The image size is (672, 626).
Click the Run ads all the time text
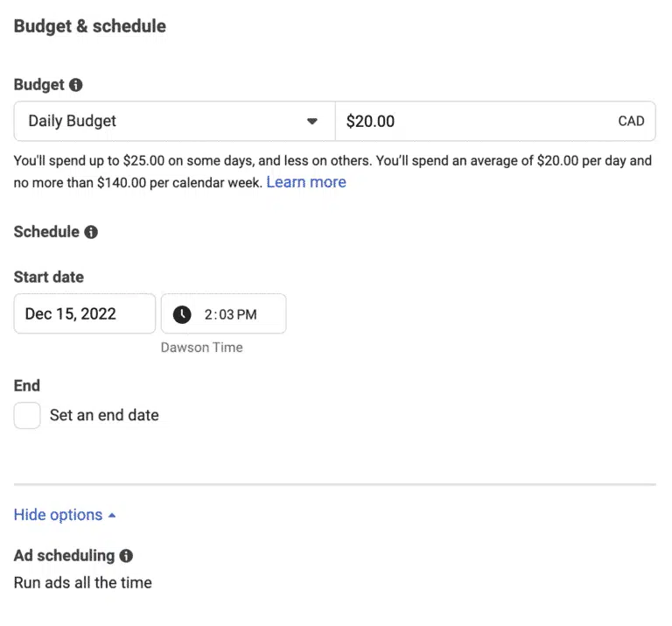[83, 582]
